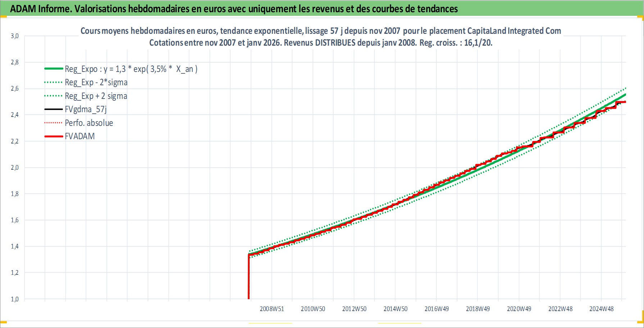Click the x-axis label 2018W49

478,309
